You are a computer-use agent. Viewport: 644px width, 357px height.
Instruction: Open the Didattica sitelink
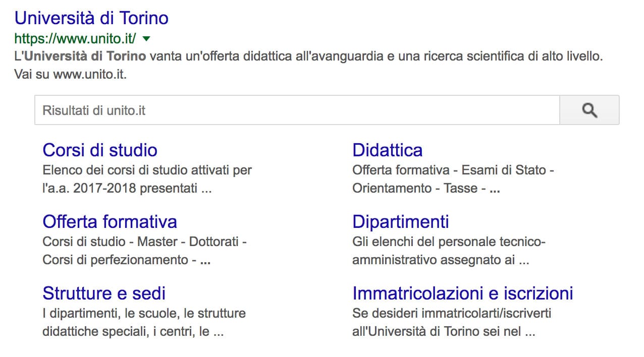[x=387, y=150]
